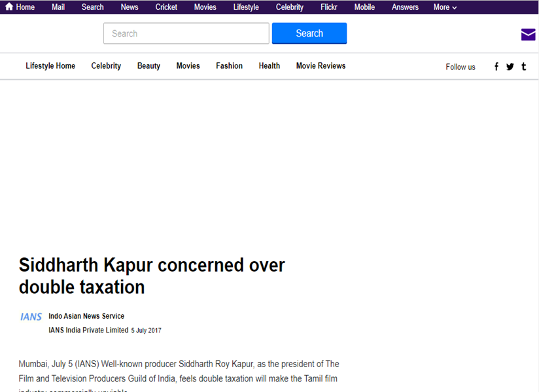539x392 pixels.
Task: Click Home text in top navigation
Action: pyautogui.click(x=25, y=7)
